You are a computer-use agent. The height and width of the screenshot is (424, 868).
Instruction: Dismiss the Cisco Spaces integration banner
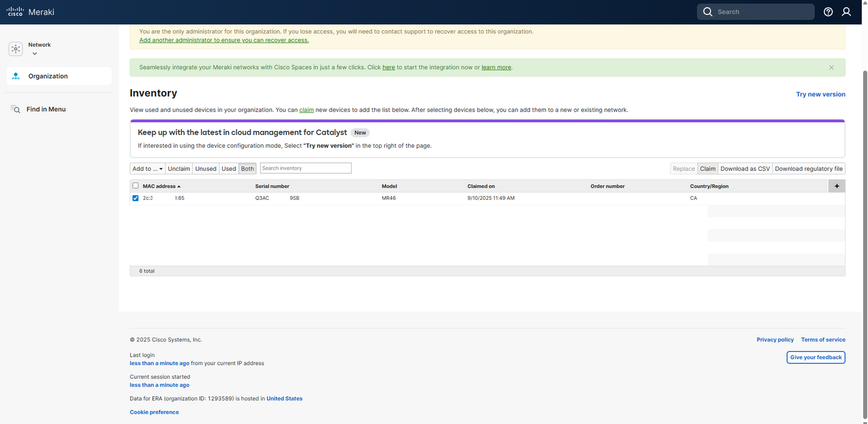(x=831, y=67)
